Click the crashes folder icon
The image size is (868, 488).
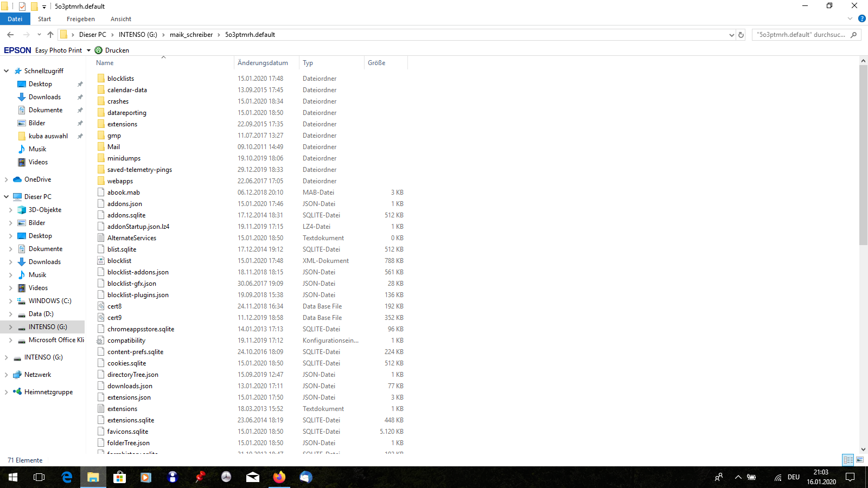pos(101,101)
